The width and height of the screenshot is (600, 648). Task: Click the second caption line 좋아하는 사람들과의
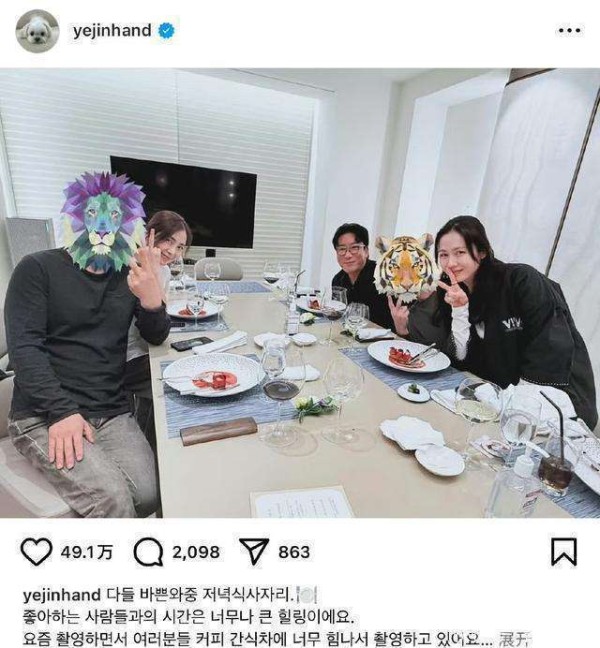click(x=188, y=617)
